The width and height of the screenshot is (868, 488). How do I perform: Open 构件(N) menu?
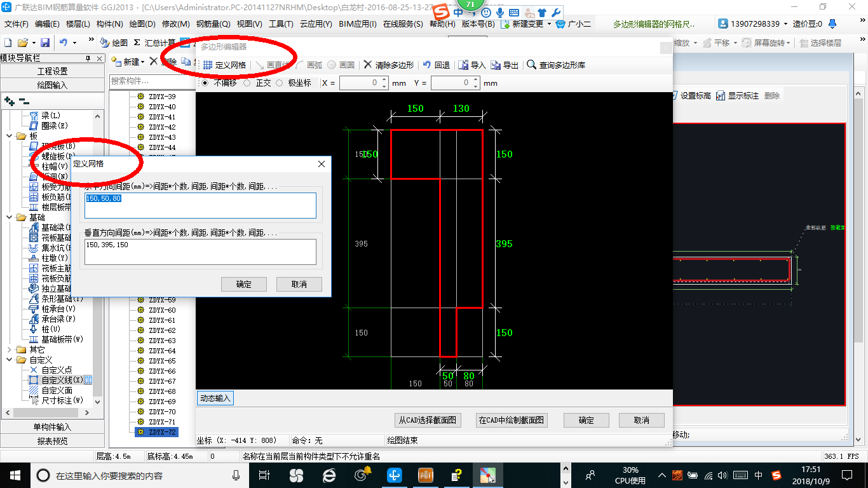click(x=109, y=24)
